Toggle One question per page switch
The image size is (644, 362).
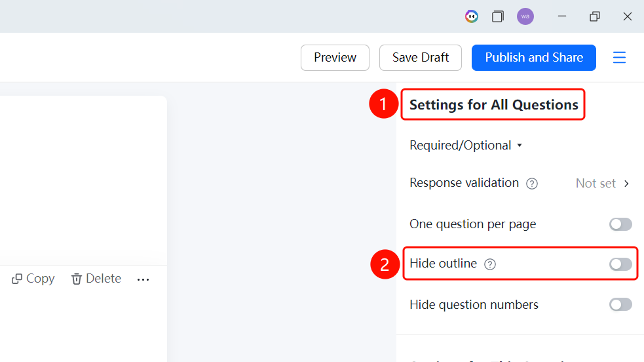[x=620, y=224]
